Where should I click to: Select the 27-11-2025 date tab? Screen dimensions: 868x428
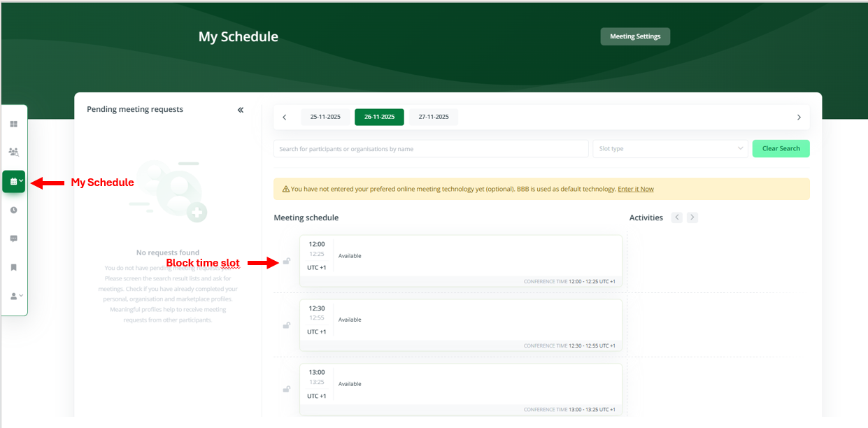point(434,117)
